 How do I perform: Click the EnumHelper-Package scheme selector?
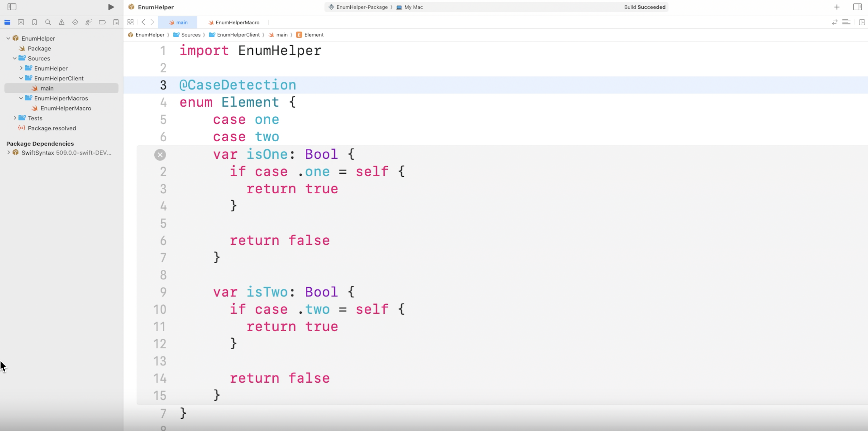pyautogui.click(x=362, y=7)
